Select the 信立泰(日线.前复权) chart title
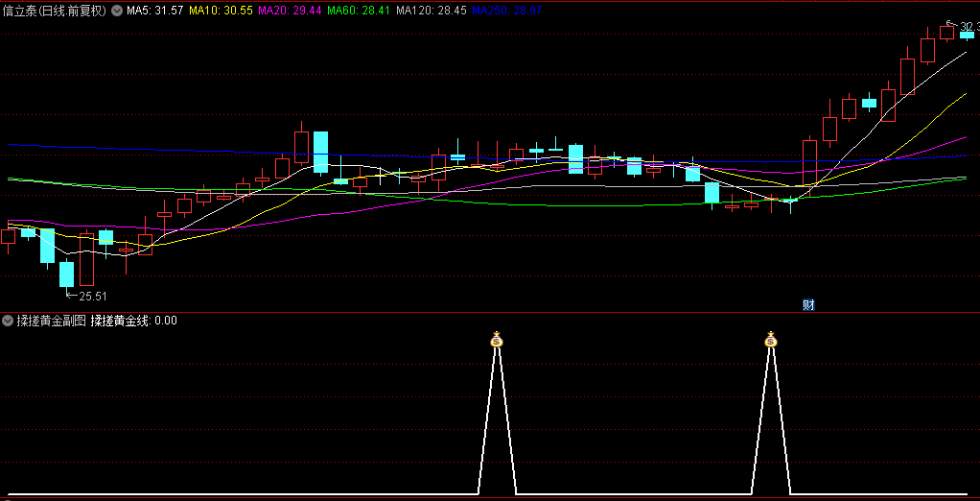This screenshot has width=980, height=501. [x=55, y=10]
